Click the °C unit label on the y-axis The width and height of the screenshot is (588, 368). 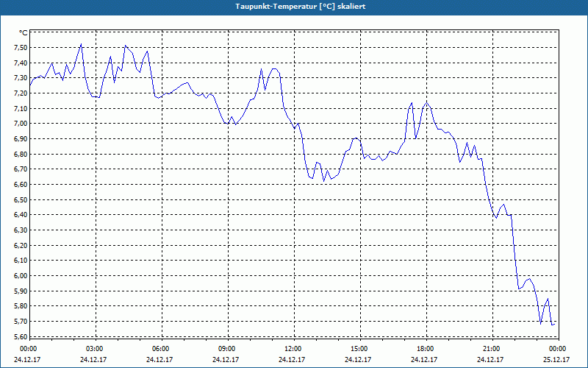23,32
